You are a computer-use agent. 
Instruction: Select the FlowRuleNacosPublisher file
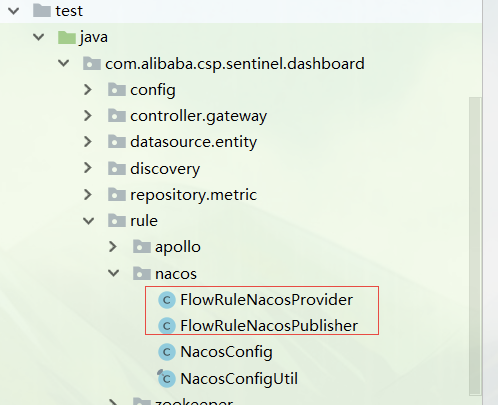pyautogui.click(x=269, y=326)
